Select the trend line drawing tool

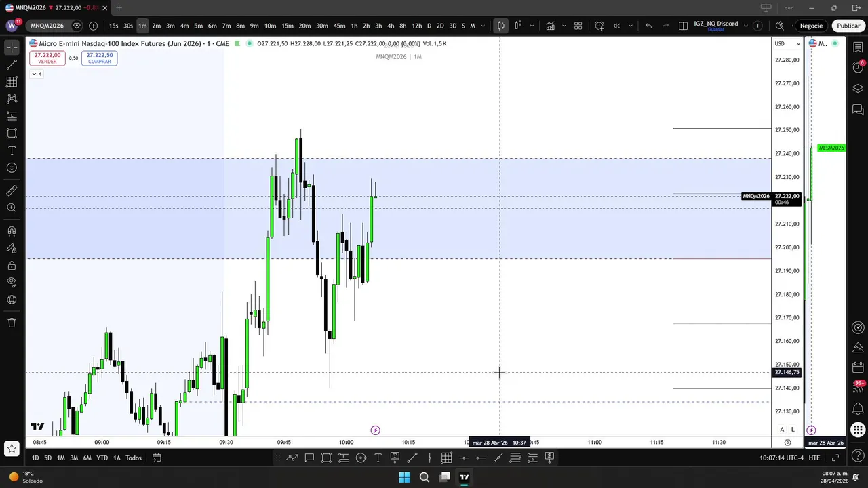[12, 65]
